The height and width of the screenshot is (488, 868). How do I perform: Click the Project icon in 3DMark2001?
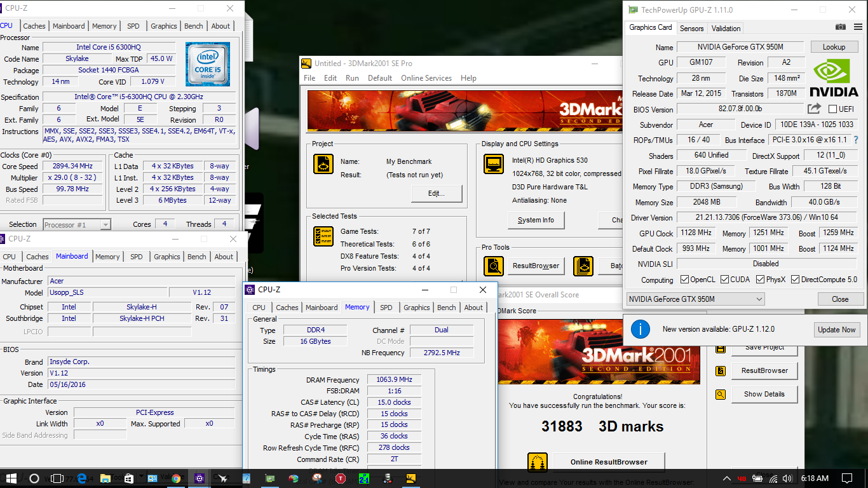(x=323, y=164)
